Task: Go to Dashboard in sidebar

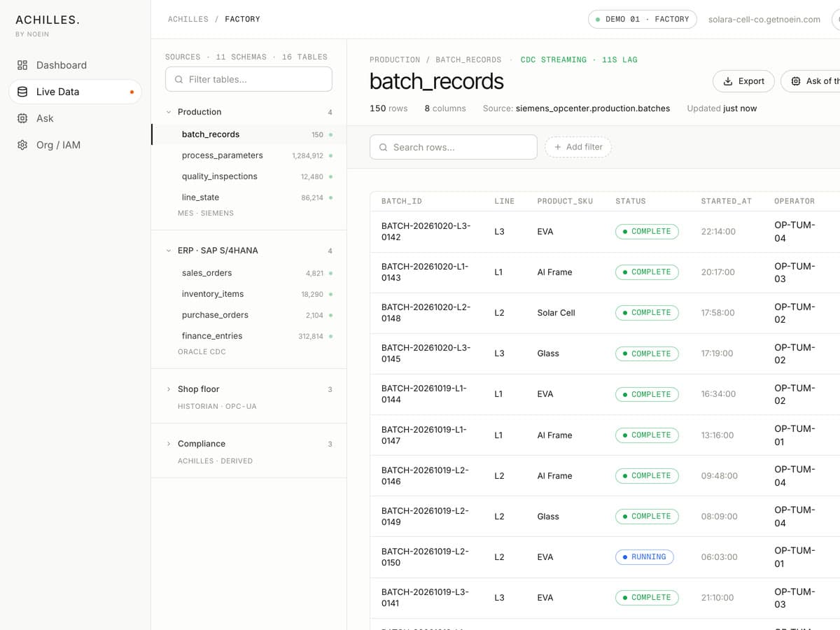Action: 75,65
